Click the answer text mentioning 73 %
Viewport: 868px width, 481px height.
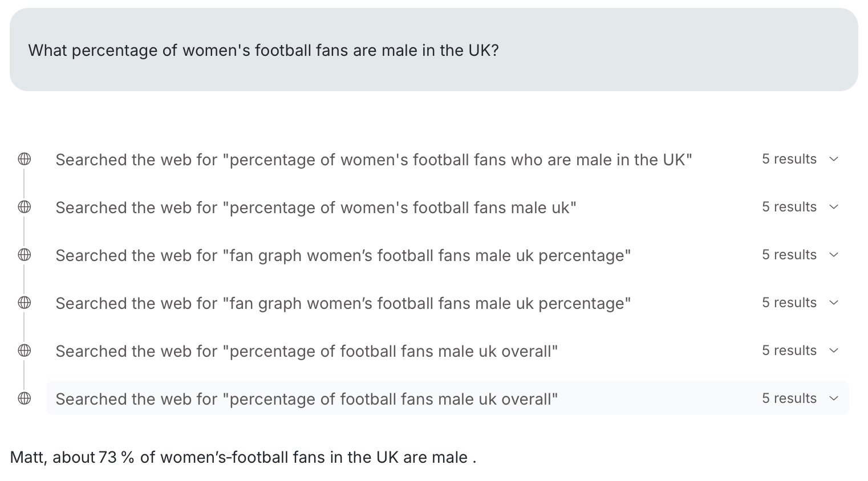click(243, 458)
